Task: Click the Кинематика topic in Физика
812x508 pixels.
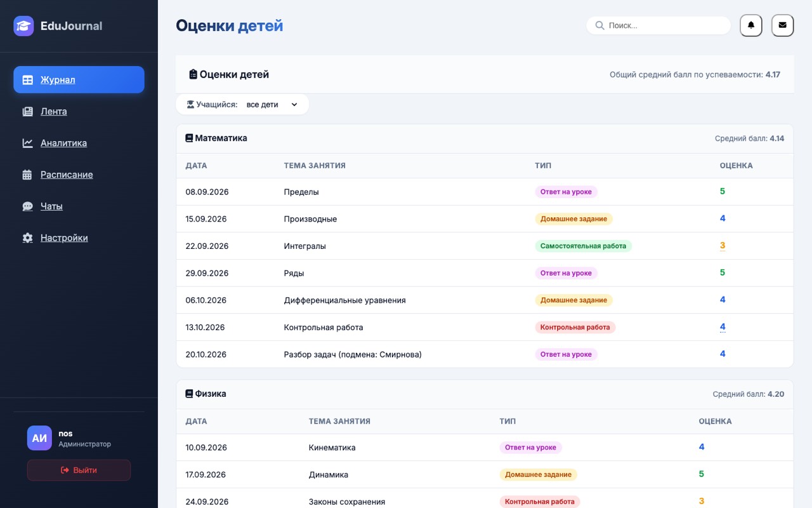Action: [332, 448]
